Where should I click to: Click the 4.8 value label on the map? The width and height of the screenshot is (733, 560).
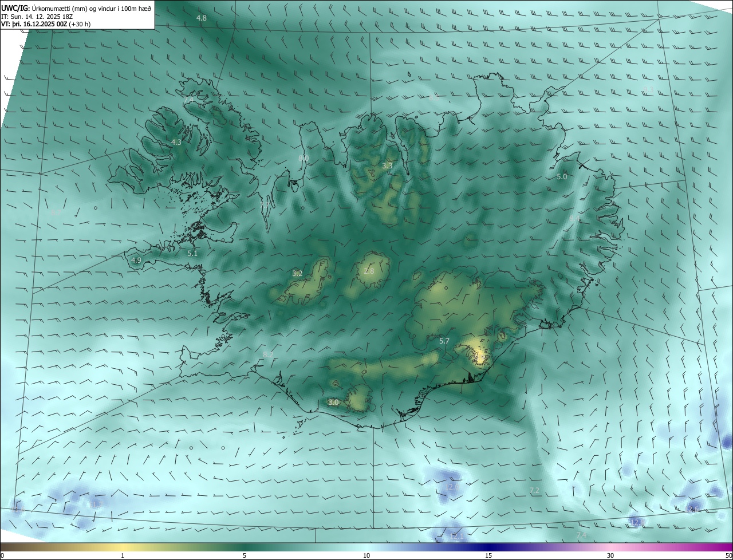pos(202,18)
